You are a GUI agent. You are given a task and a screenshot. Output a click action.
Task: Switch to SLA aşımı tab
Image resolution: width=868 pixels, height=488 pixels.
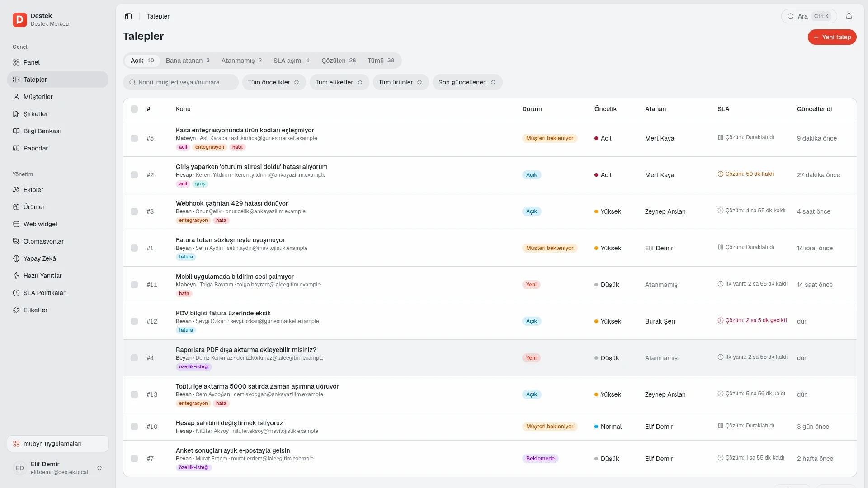tap(292, 61)
